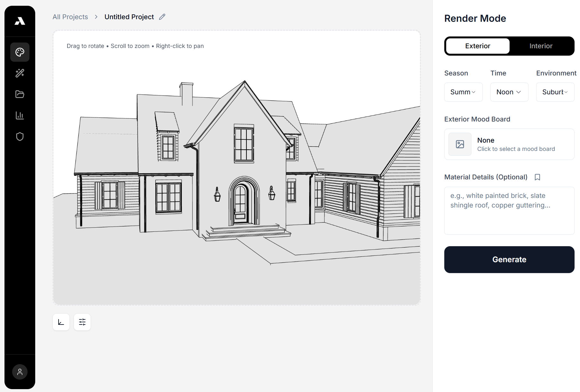580x392 pixels.
Task: Open the analytics bar chart icon
Action: coord(20,115)
